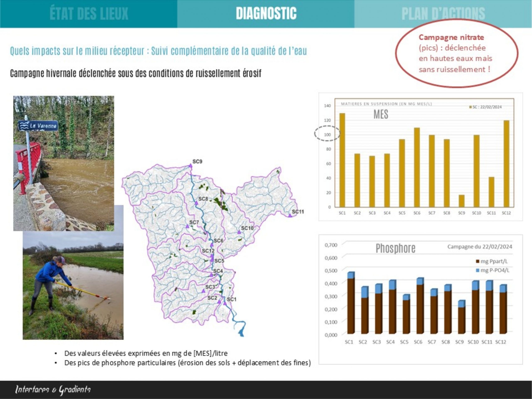The image size is (532, 399).
Task: Click the SC3 triangle marker on the map
Action: point(203,291)
